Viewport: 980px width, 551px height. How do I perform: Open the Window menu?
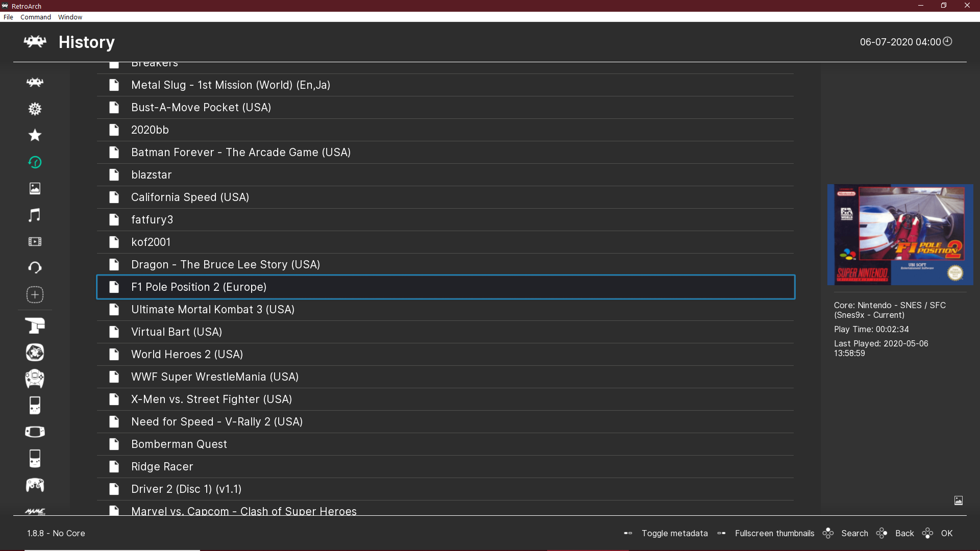pos(70,17)
